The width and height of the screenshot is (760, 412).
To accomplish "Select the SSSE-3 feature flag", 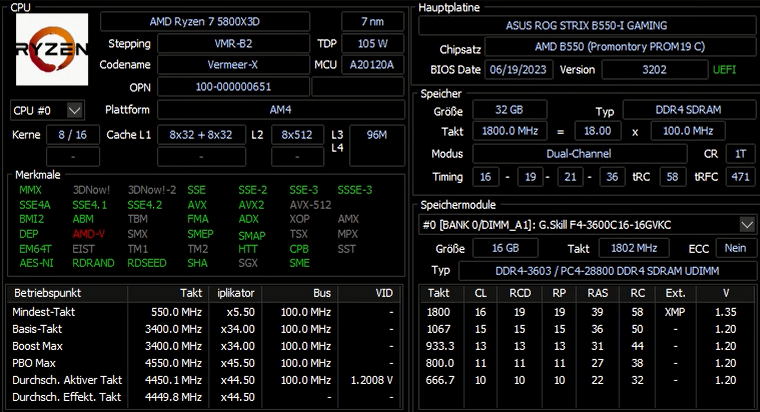I will click(x=355, y=190).
